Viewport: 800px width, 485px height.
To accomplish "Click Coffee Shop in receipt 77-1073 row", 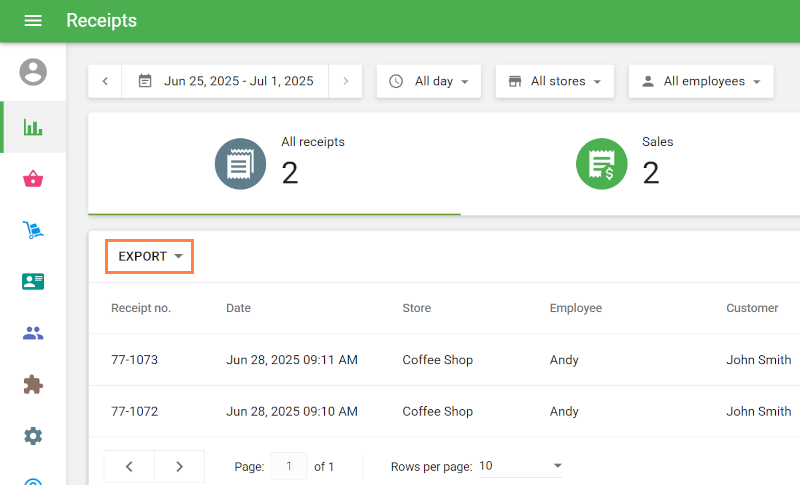I will (x=438, y=360).
